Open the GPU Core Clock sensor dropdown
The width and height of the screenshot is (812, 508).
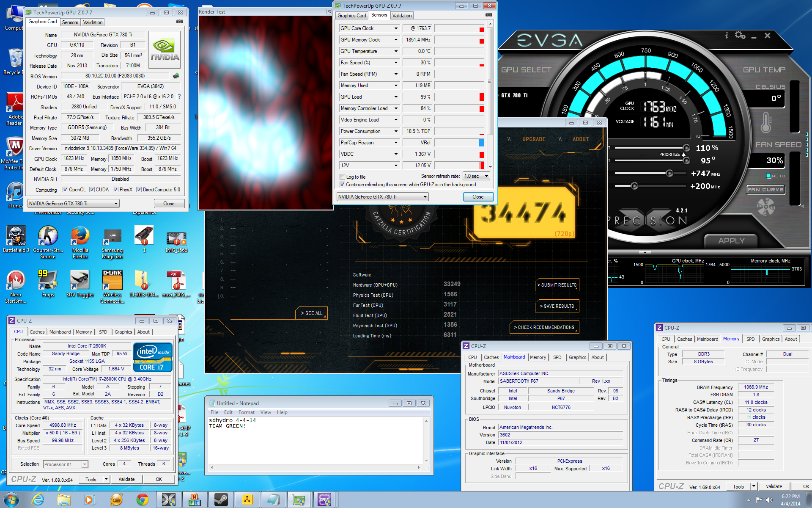click(x=396, y=28)
